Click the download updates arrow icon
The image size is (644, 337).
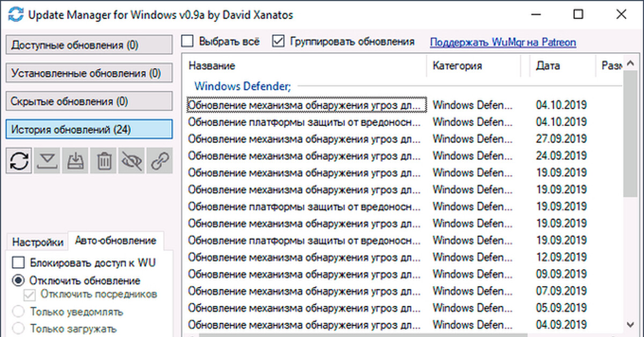pos(47,161)
